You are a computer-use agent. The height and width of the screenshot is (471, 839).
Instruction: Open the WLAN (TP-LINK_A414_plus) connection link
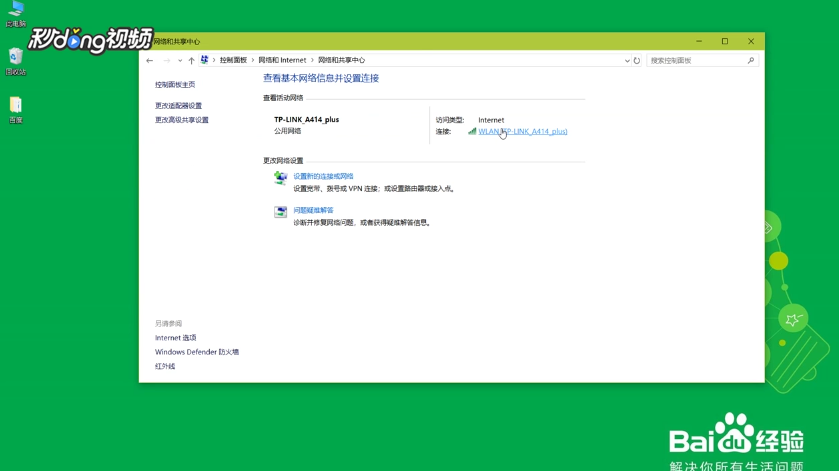click(523, 131)
